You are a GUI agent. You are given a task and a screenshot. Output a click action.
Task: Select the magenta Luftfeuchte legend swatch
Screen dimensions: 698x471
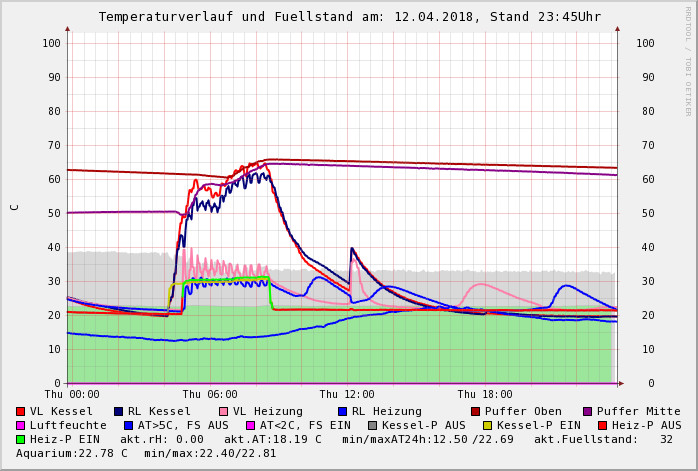pyautogui.click(x=20, y=425)
